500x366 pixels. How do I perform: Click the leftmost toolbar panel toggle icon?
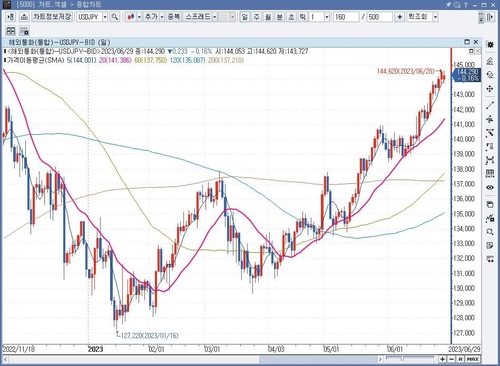tap(10, 17)
